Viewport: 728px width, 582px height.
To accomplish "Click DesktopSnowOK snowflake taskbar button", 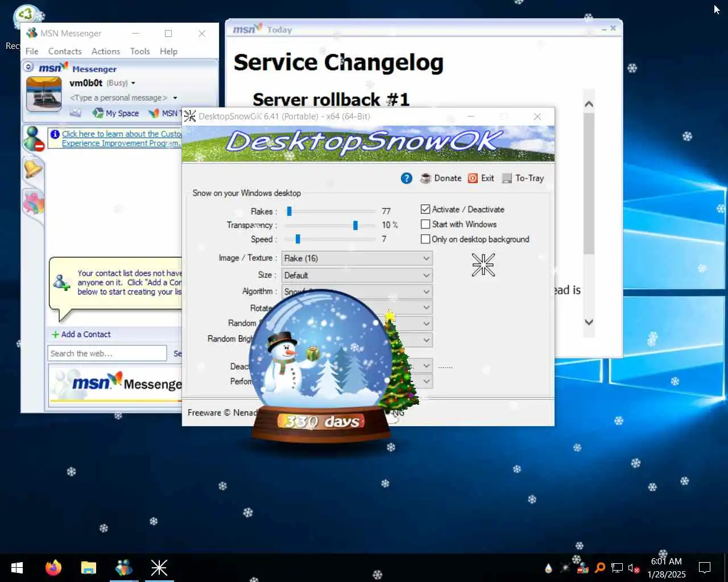I will (159, 567).
